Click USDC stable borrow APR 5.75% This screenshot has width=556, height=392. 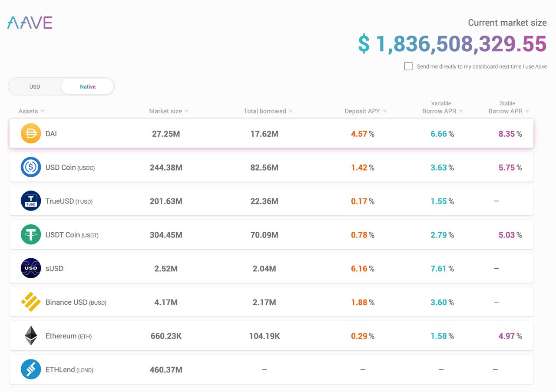coord(510,168)
